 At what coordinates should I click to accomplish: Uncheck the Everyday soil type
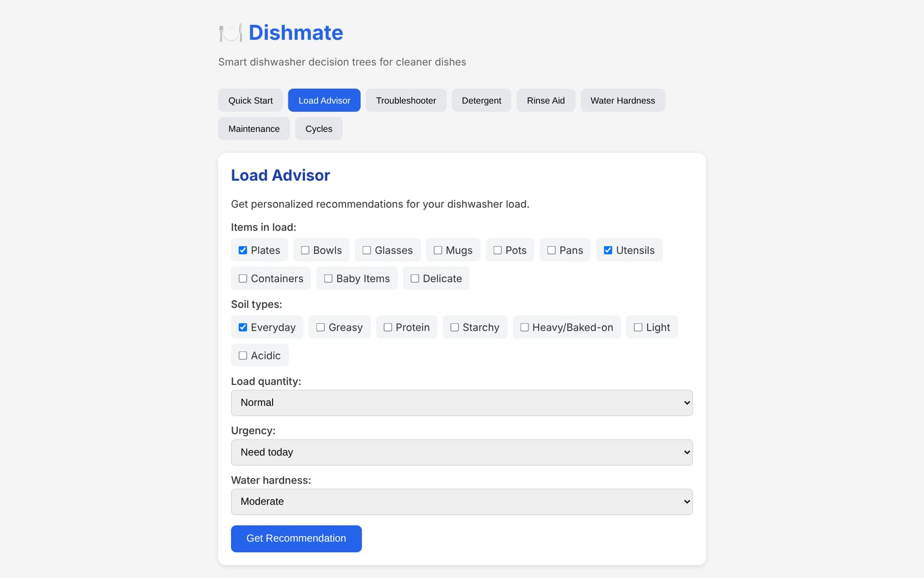(x=243, y=327)
